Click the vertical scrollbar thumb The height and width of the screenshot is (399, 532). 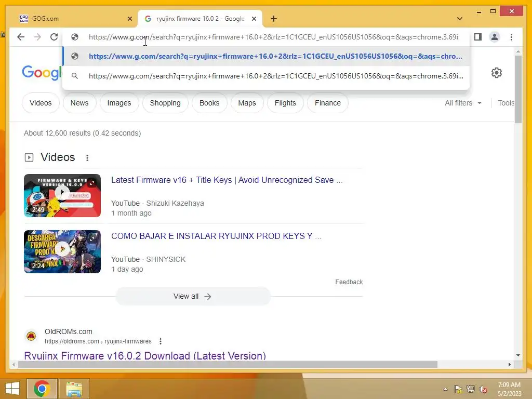pyautogui.click(x=518, y=89)
